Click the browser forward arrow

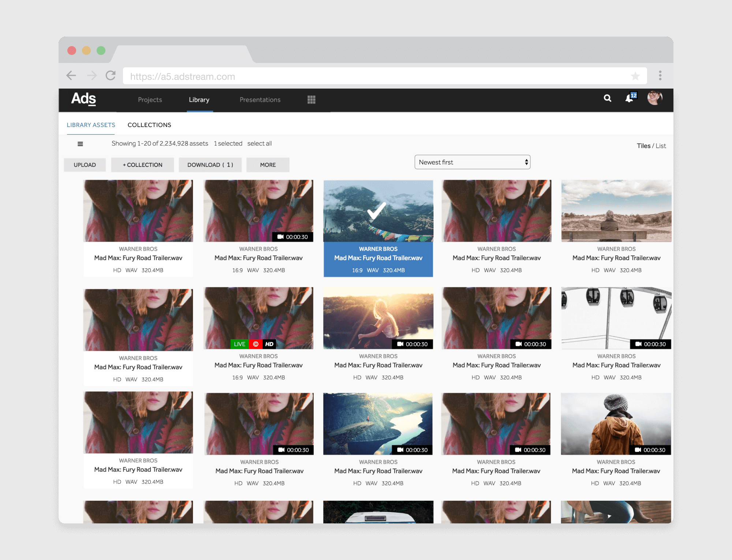point(91,76)
